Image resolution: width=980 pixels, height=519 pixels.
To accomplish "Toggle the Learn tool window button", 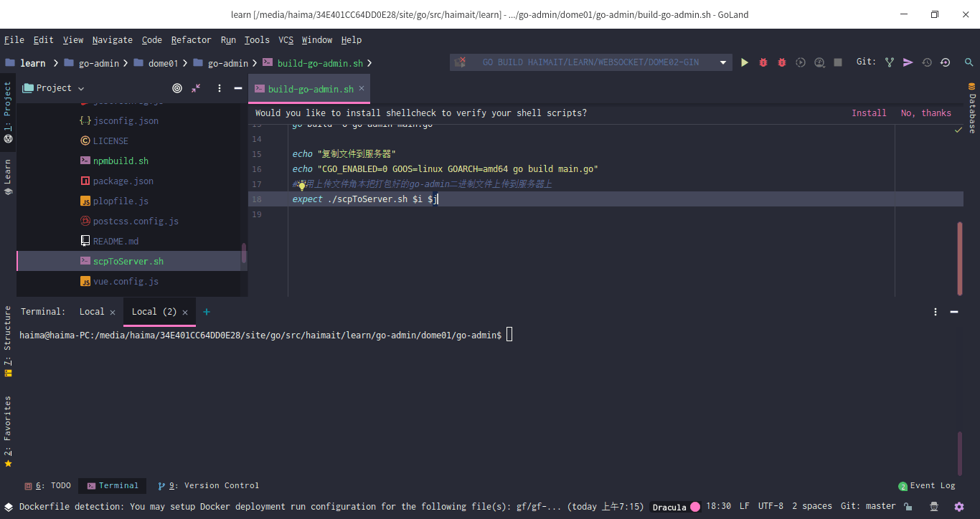I will pos(8,177).
